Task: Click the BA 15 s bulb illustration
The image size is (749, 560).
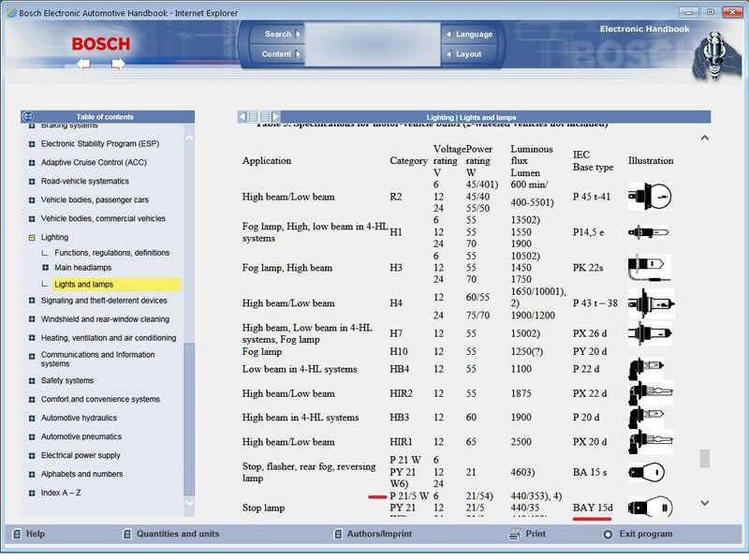Action: tap(646, 472)
